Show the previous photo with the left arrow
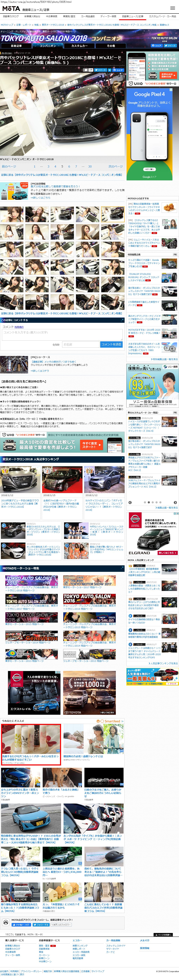The image size is (179, 980). pos(5,113)
